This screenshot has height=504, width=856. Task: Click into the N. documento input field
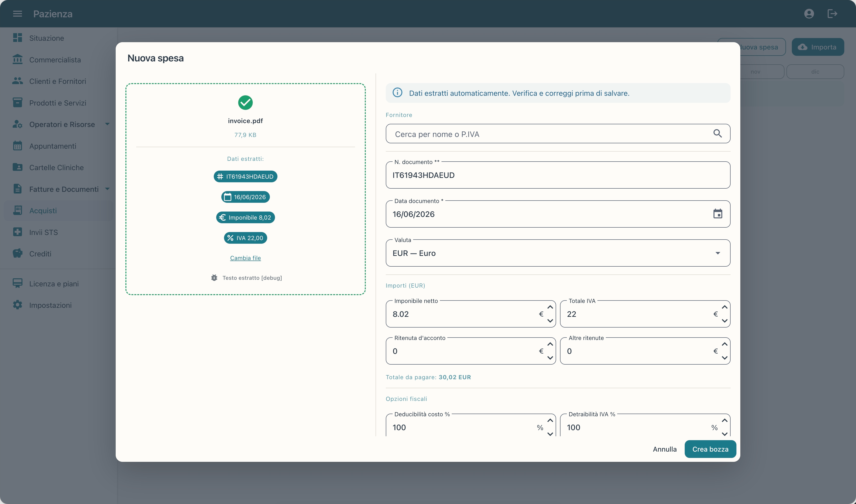coord(558,175)
